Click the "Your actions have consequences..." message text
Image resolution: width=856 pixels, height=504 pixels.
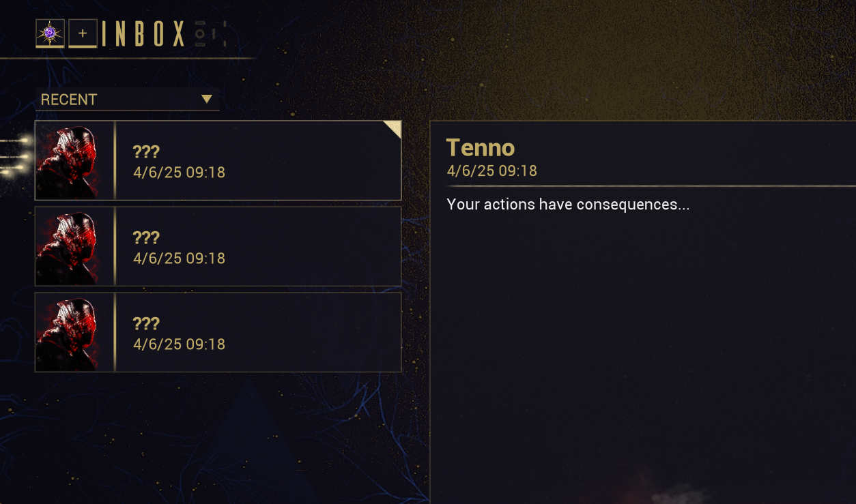[568, 205]
